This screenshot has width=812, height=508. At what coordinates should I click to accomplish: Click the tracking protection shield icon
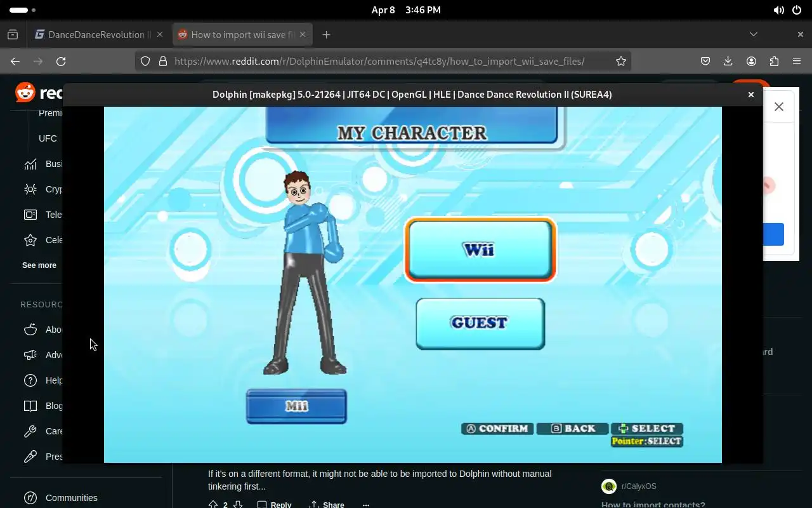(145, 61)
